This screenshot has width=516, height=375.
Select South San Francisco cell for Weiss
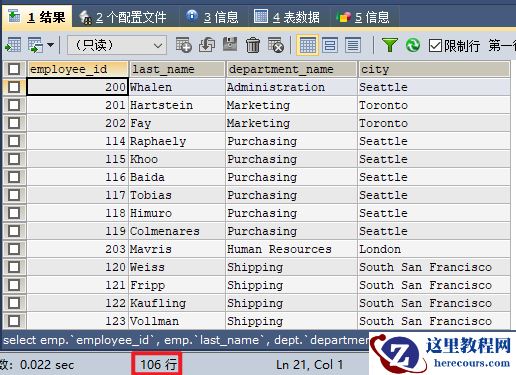coord(434,267)
